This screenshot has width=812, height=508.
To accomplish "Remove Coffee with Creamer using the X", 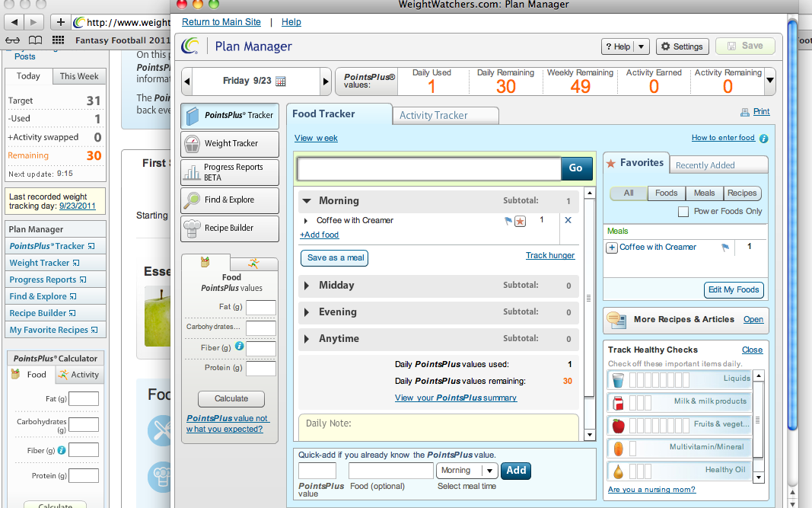I will [568, 220].
